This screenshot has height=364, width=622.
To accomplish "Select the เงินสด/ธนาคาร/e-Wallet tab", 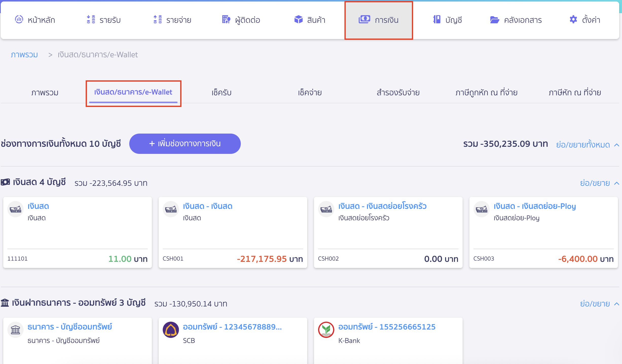I will [x=133, y=92].
